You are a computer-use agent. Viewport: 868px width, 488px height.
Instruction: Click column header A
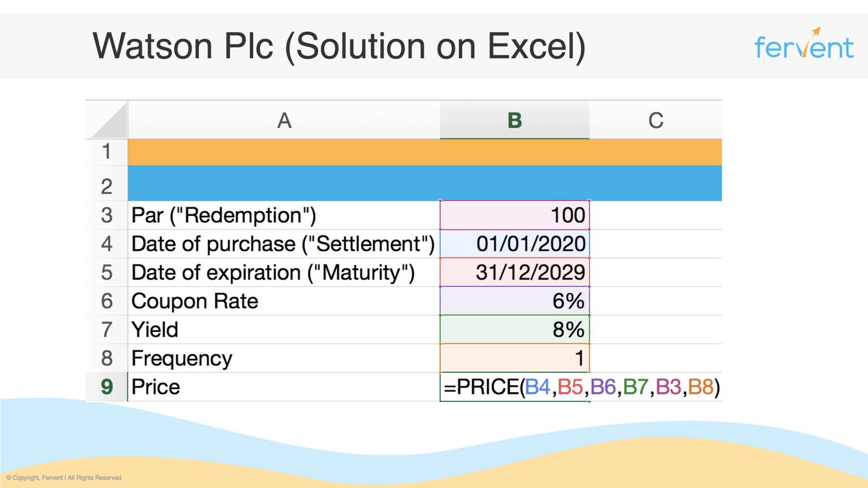pyautogui.click(x=284, y=120)
